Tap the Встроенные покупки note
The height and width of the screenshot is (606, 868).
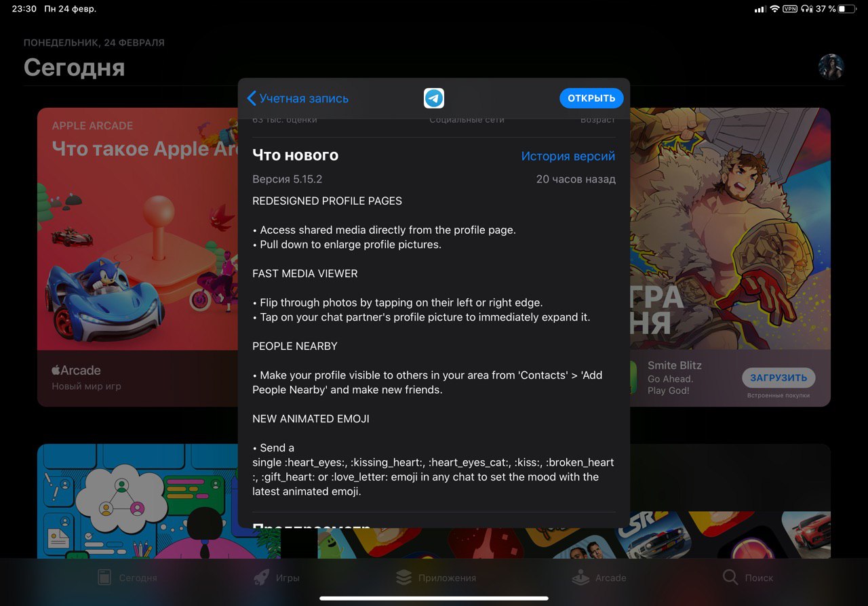778,395
